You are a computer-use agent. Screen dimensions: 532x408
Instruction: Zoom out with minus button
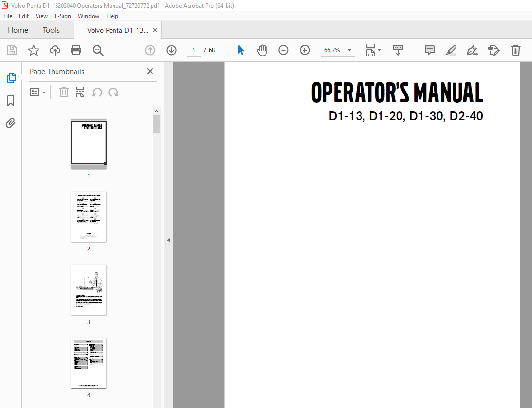[284, 50]
